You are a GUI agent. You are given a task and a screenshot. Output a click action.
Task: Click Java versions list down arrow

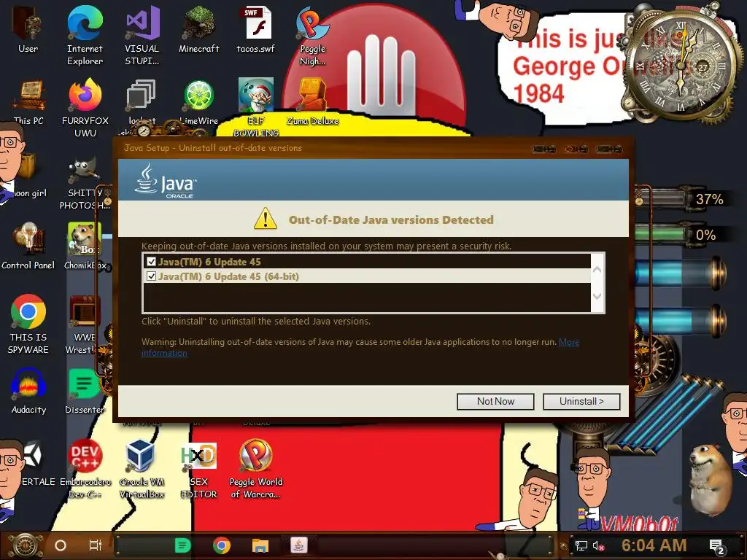pyautogui.click(x=597, y=296)
